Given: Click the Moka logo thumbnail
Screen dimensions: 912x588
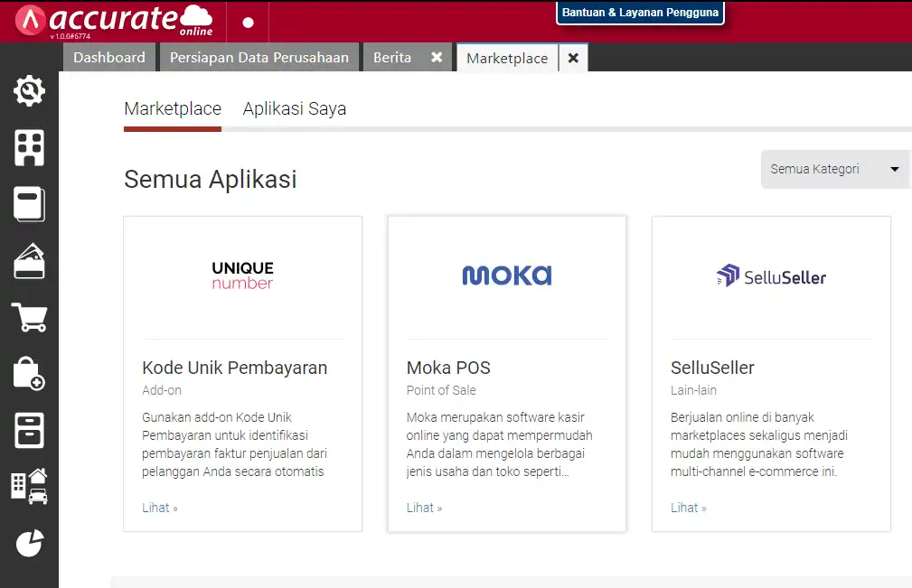Looking at the screenshot, I should click(x=506, y=275).
